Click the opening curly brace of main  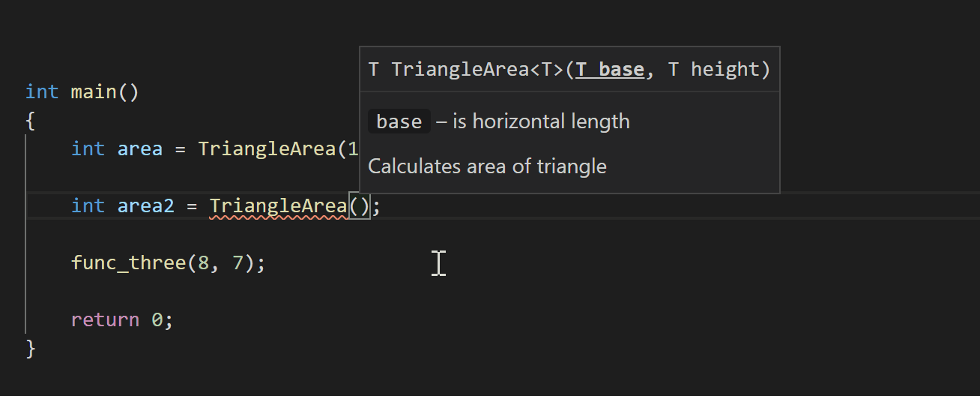pos(30,121)
